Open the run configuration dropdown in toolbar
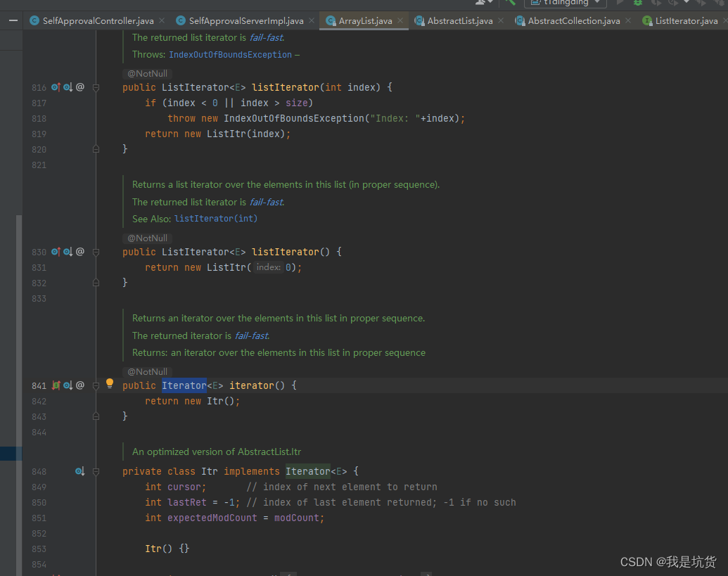The image size is (728, 576). pos(566,2)
